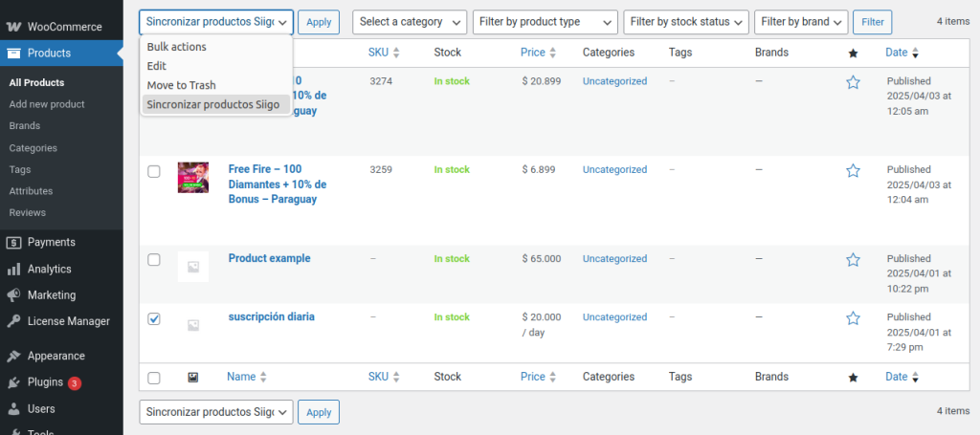980x435 pixels.
Task: Go to Attributes submenu item
Action: 31,191
